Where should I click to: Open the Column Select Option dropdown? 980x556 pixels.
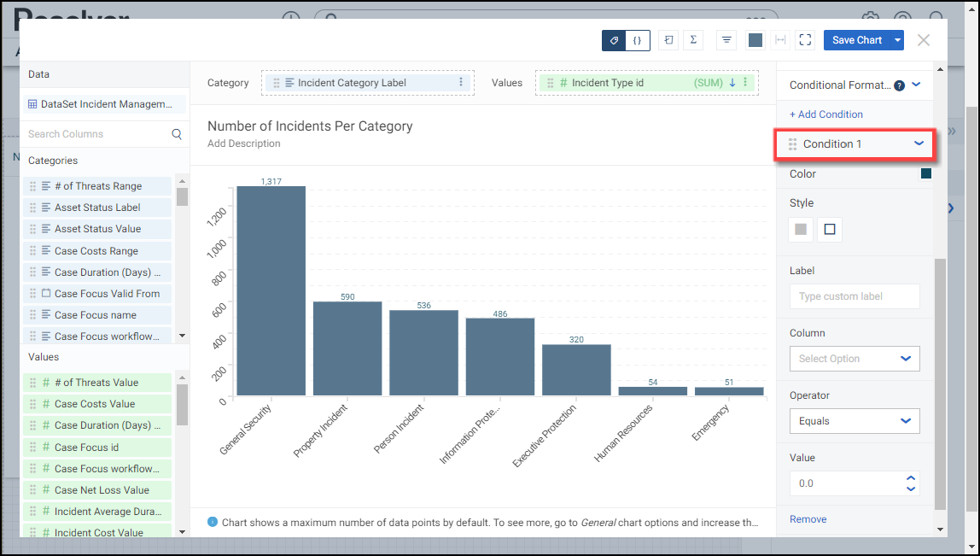click(855, 359)
